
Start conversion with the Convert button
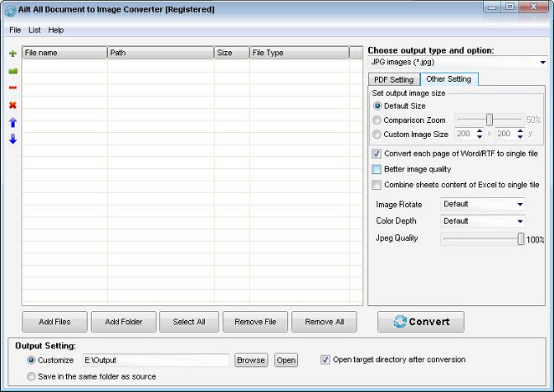(421, 322)
